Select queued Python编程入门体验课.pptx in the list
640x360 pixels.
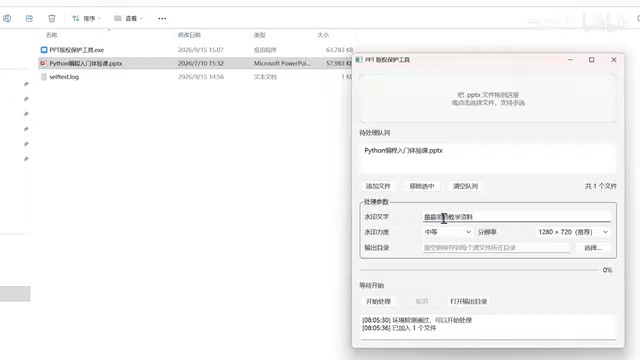tap(403, 151)
